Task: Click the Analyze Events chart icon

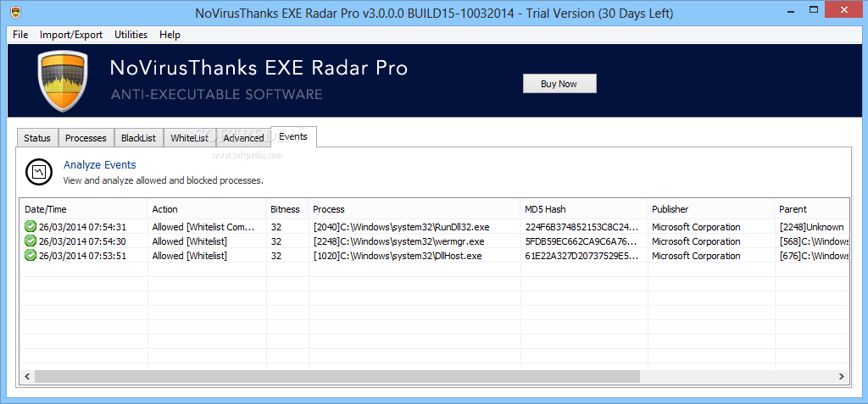Action: (x=39, y=172)
